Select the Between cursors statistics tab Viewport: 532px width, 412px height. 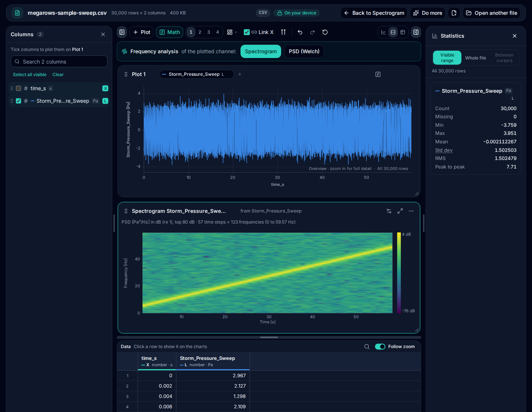pos(504,58)
